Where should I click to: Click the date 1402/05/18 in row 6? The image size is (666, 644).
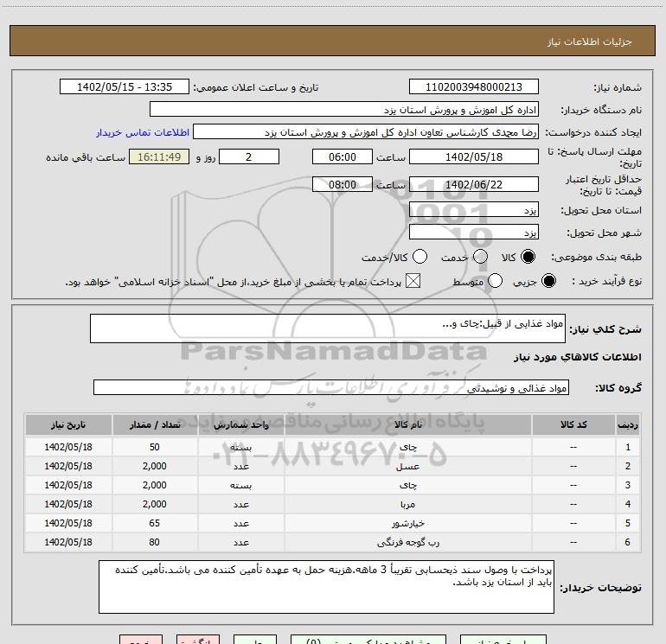[68, 543]
